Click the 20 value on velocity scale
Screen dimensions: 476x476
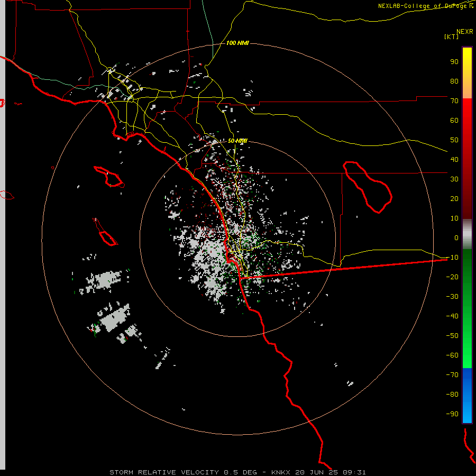tap(454, 199)
